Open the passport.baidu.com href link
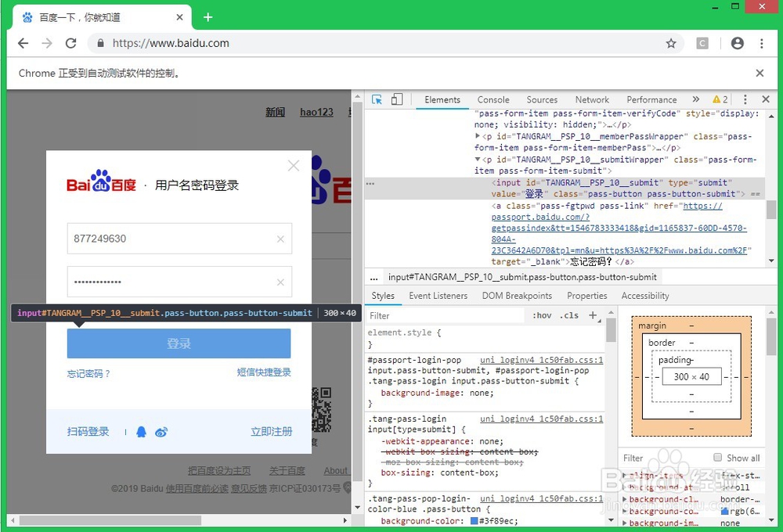 pos(619,228)
